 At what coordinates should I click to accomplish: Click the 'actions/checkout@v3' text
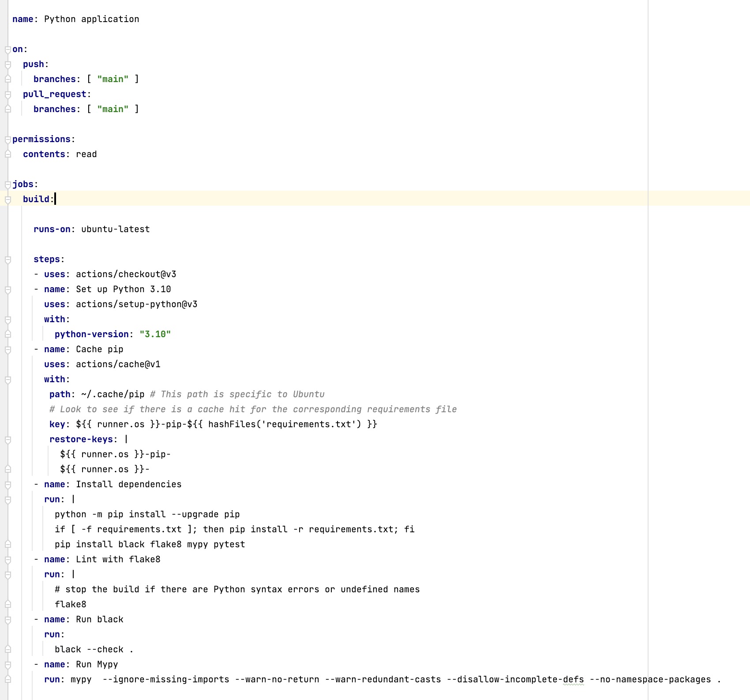(x=126, y=275)
